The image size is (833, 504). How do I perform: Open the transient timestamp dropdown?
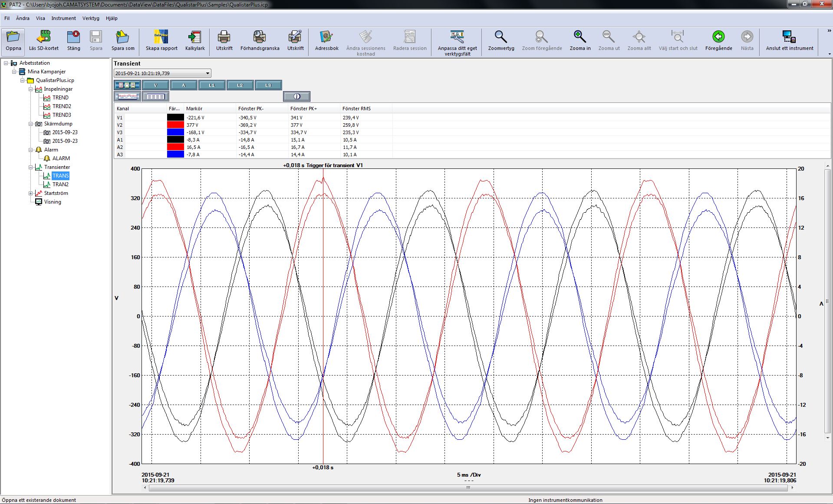[x=207, y=73]
